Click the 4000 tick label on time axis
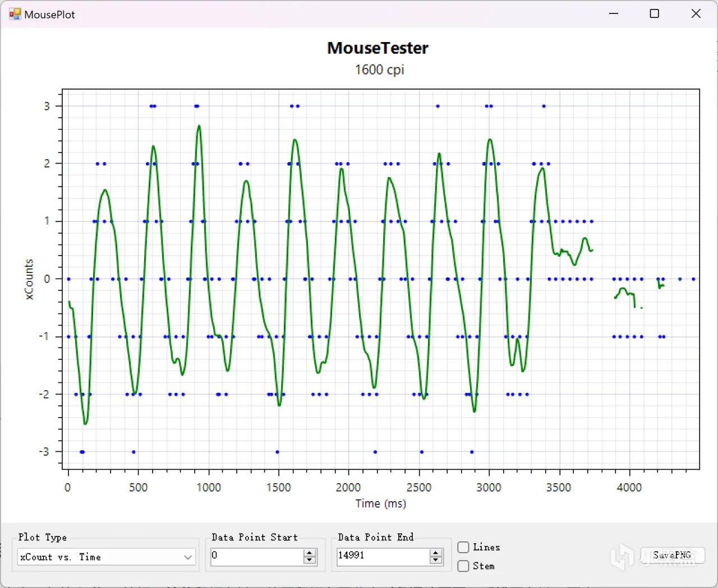The height and width of the screenshot is (588, 718). [629, 488]
